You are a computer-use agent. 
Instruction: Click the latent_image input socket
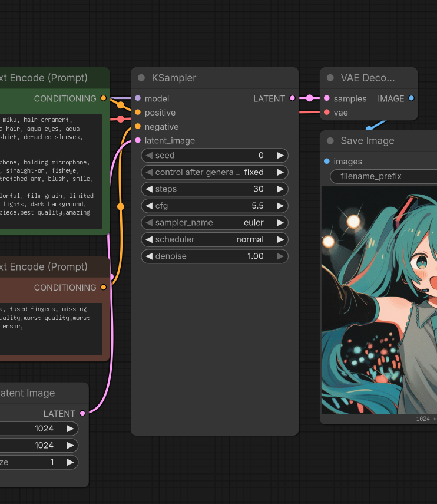coord(138,141)
